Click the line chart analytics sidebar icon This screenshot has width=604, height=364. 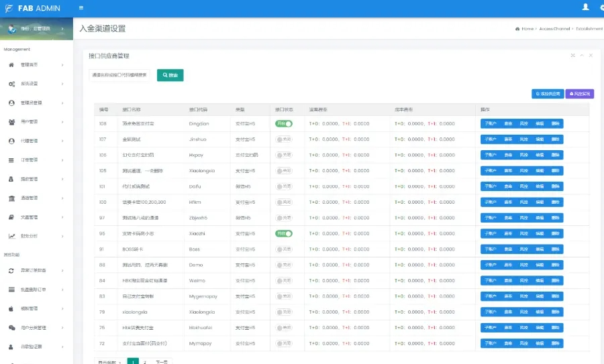tap(11, 236)
